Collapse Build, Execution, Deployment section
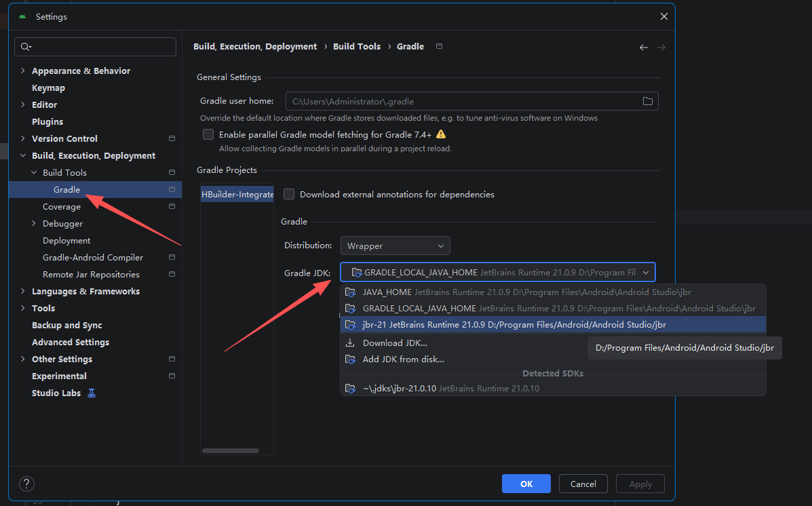The height and width of the screenshot is (506, 812). pyautogui.click(x=23, y=155)
